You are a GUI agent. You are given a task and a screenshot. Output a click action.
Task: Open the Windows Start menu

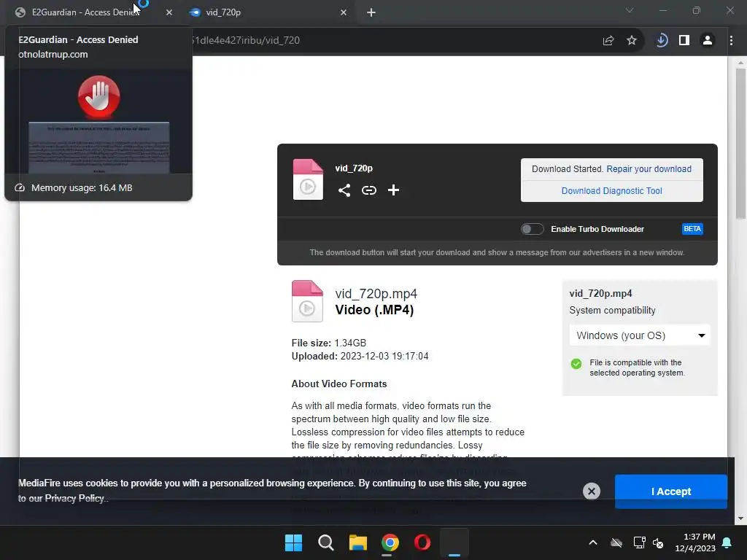point(293,542)
